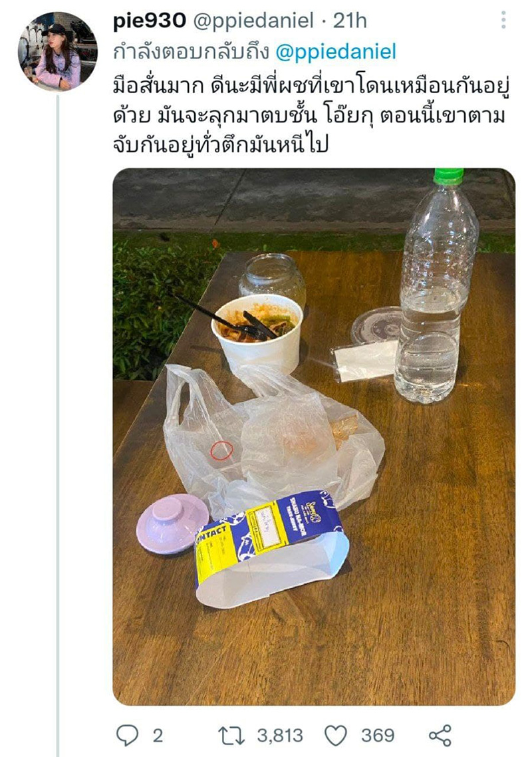Open the attached table photo
The width and height of the screenshot is (532, 757).
click(x=314, y=436)
